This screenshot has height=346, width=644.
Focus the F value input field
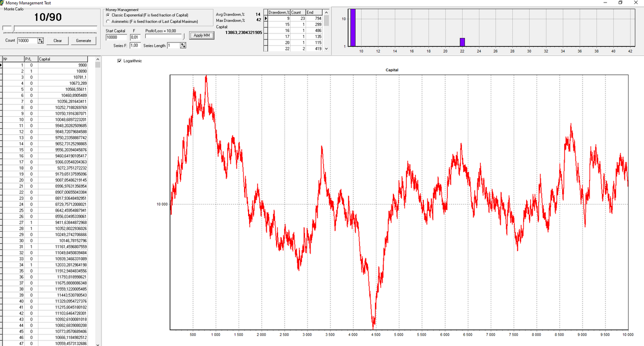coord(134,37)
